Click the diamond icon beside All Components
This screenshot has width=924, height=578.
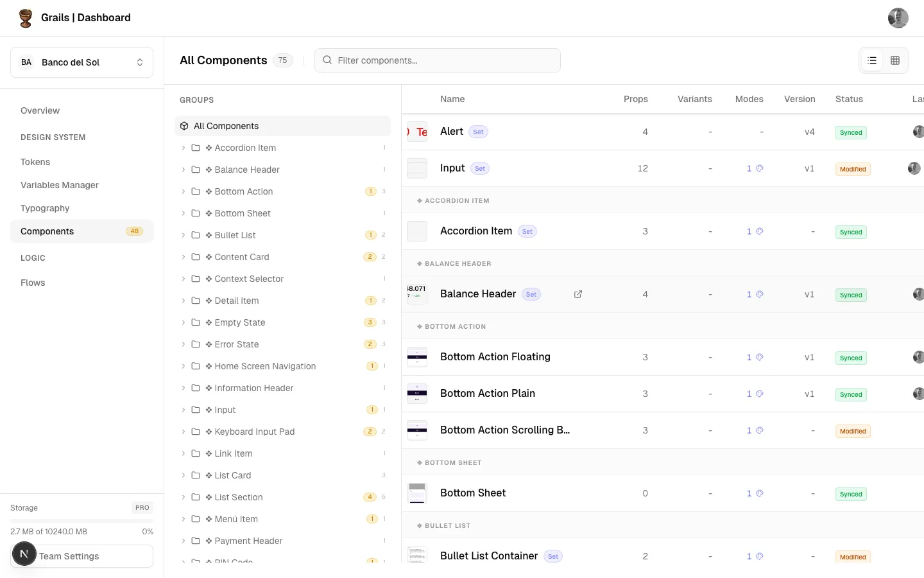point(184,126)
